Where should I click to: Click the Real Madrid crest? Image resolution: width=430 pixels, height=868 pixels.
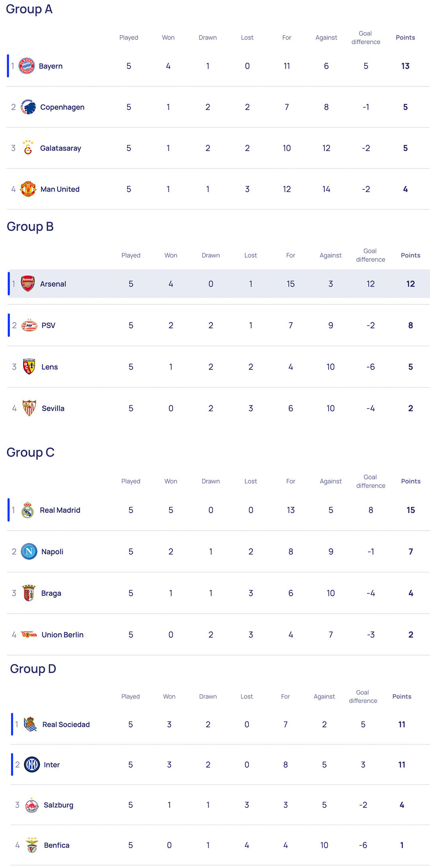coord(27,510)
